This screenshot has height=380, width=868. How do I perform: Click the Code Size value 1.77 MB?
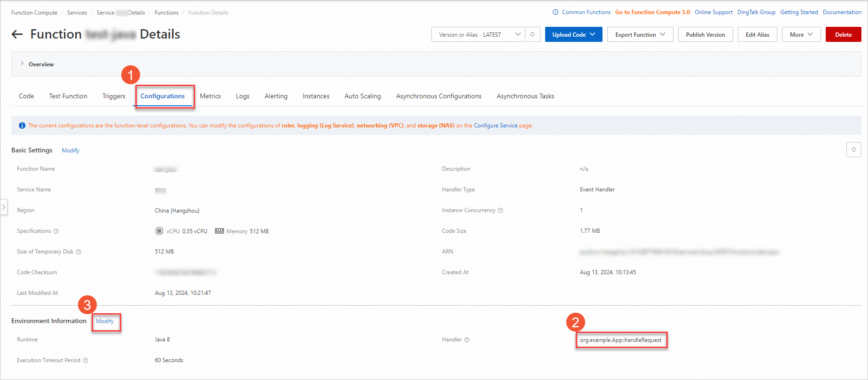click(x=590, y=231)
